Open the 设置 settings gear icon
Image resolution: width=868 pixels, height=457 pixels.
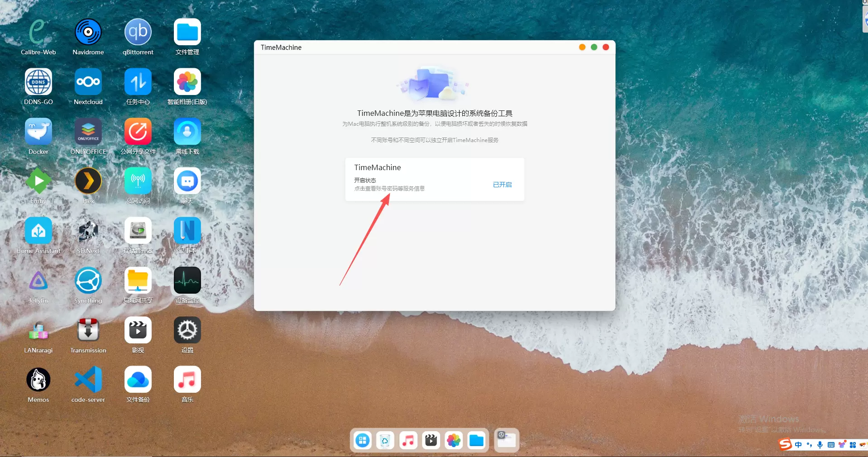187,330
